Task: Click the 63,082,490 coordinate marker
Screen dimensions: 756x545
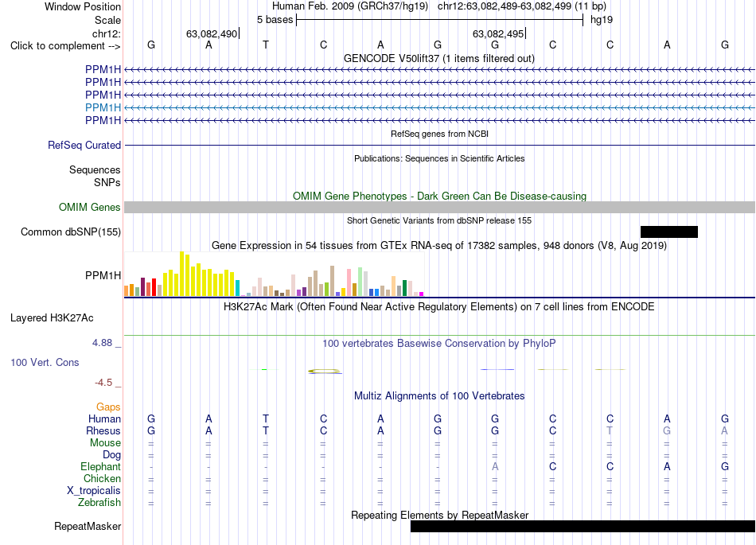Action: [212, 33]
